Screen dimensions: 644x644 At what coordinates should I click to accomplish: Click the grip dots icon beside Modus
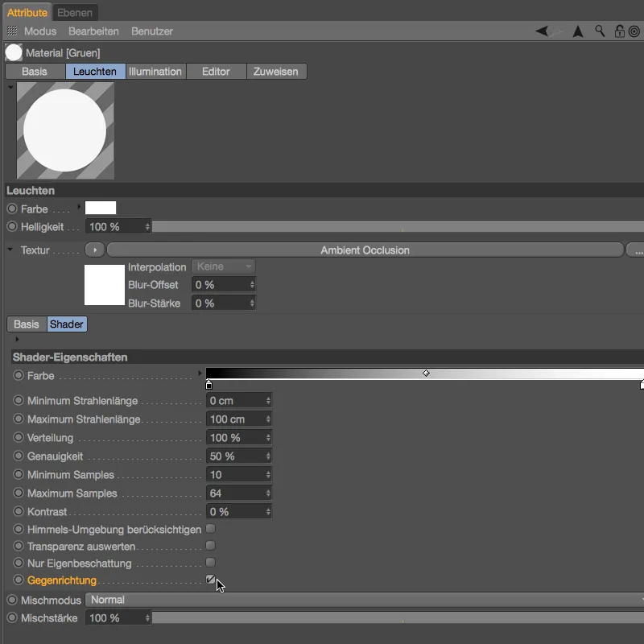pyautogui.click(x=12, y=31)
